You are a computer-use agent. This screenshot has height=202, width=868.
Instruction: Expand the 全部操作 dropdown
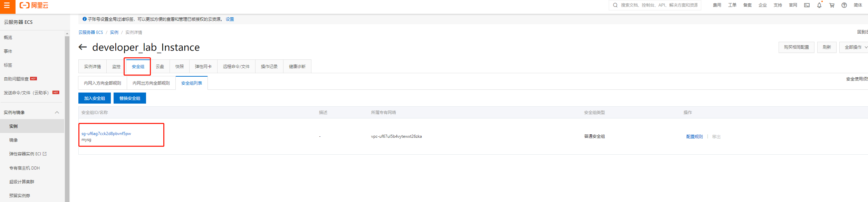(855, 47)
